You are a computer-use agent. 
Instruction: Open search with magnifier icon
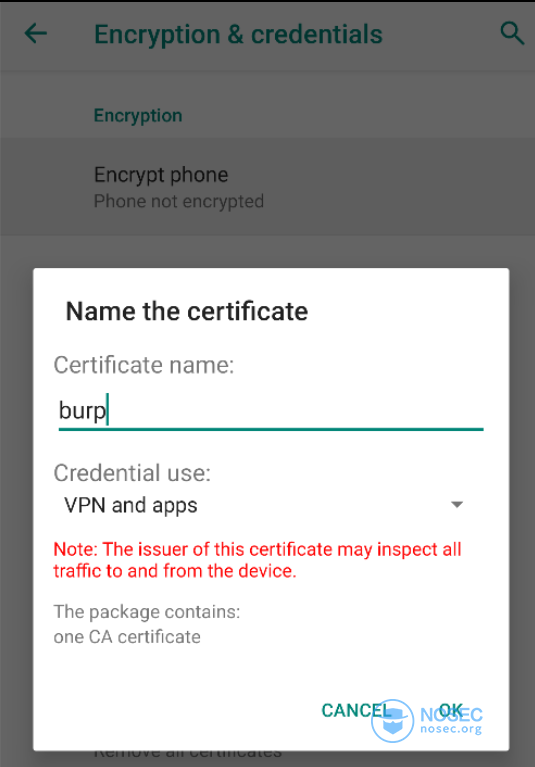512,33
